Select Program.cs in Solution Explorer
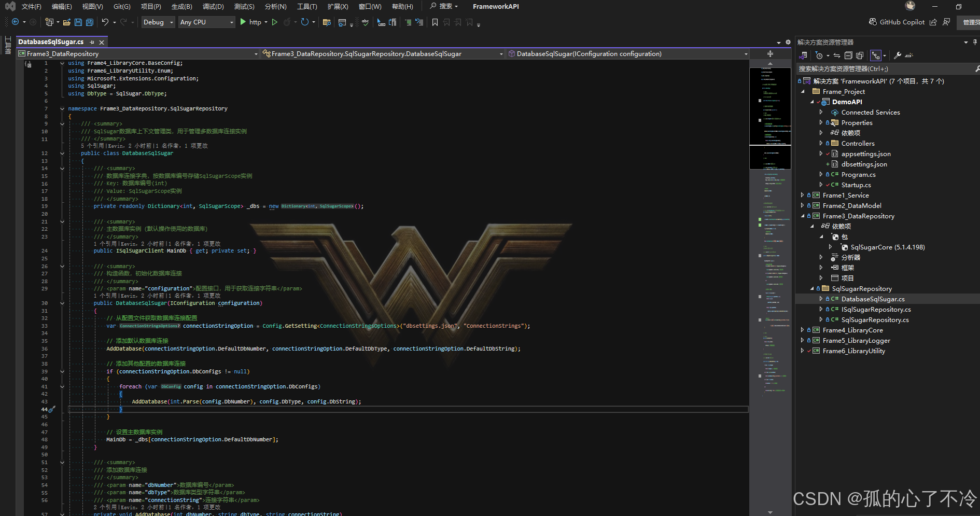This screenshot has height=516, width=980. click(x=858, y=174)
